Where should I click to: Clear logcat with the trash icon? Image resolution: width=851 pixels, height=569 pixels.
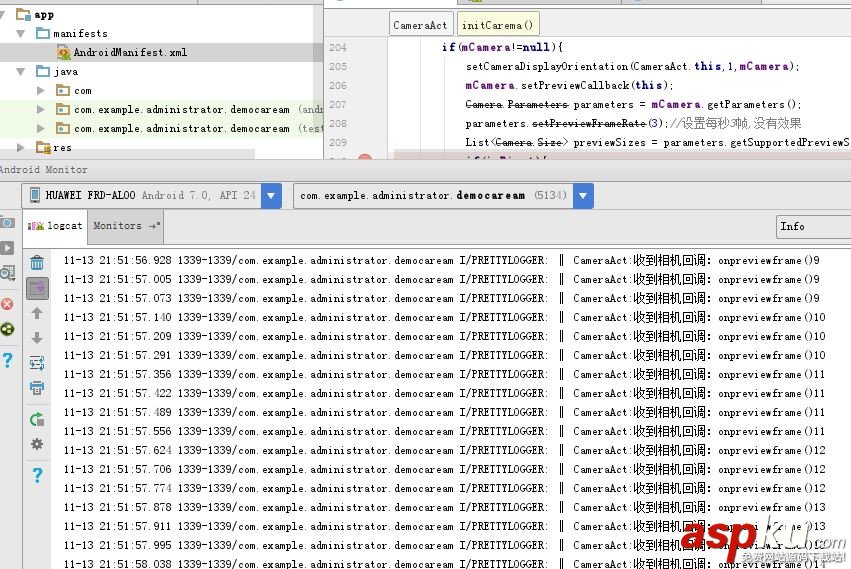(x=37, y=263)
